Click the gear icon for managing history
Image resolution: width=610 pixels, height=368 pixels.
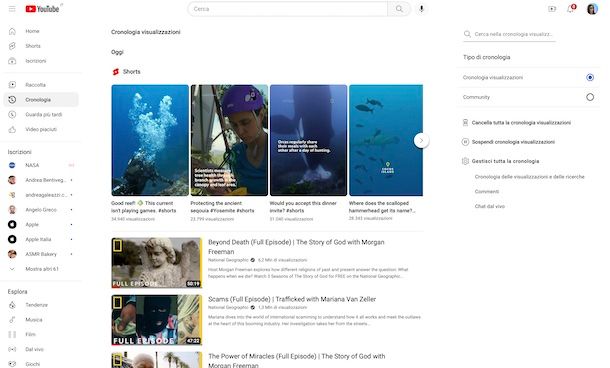tap(465, 161)
